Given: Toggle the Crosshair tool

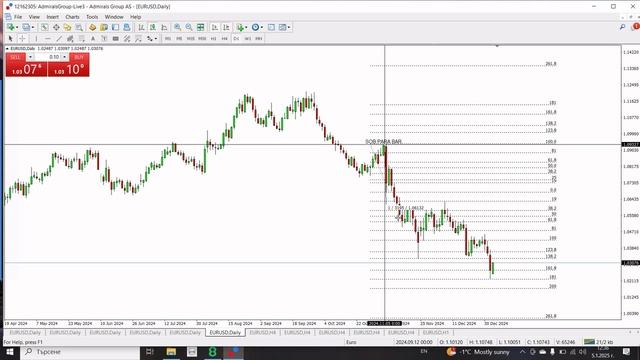Looking at the screenshot, I should tap(22, 38).
